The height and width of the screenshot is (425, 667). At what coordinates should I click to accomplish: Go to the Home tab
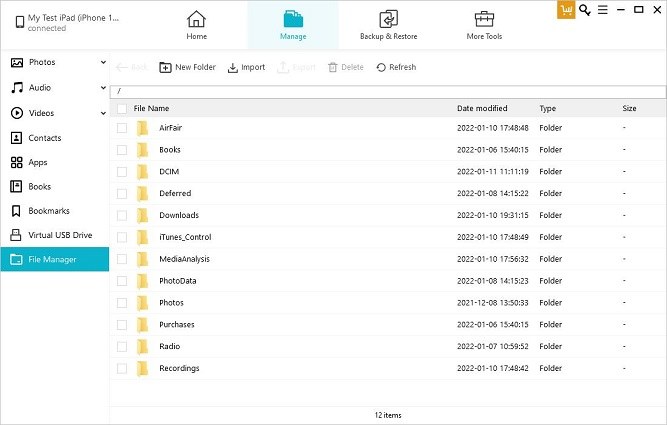[197, 25]
